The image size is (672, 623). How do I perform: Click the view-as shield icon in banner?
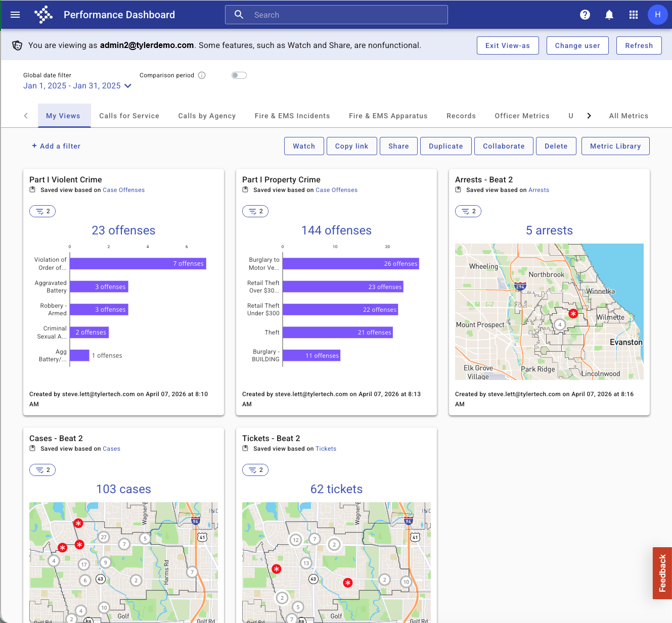pos(17,45)
